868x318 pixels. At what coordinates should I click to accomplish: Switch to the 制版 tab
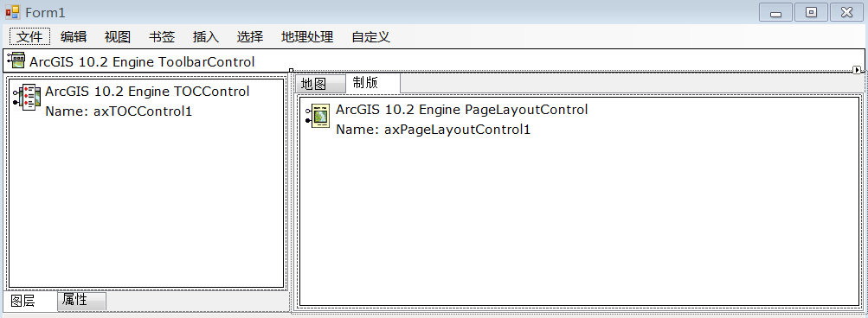click(372, 83)
